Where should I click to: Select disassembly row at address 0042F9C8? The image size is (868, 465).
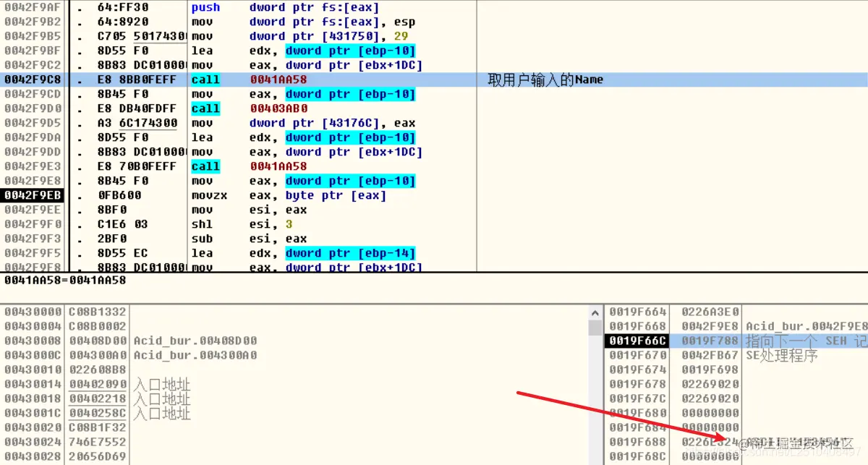[434, 80]
